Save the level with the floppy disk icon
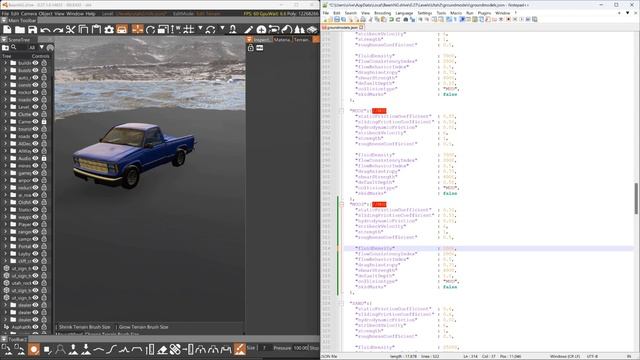Screen dimensions: 640x360 click(32, 30)
